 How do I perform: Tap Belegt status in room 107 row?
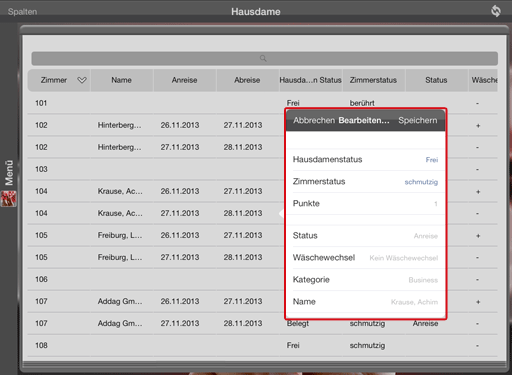click(x=298, y=323)
